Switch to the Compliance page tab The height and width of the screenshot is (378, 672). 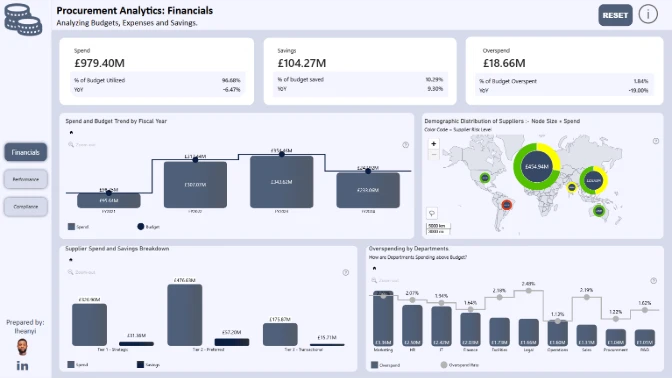click(x=25, y=207)
